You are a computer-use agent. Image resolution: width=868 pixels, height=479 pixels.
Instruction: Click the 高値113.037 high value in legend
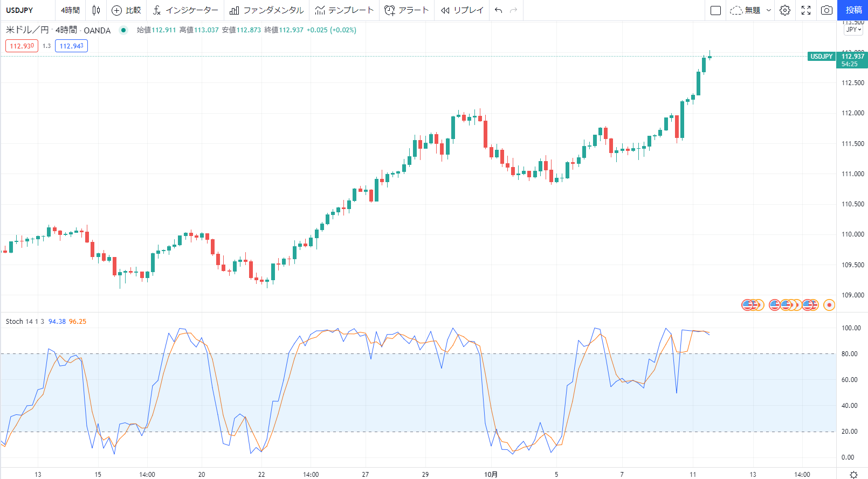199,30
